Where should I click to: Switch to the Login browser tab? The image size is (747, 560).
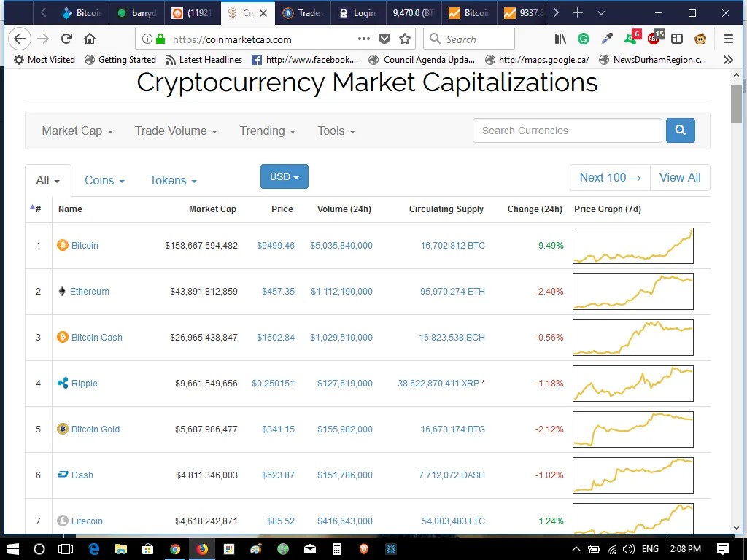click(359, 13)
